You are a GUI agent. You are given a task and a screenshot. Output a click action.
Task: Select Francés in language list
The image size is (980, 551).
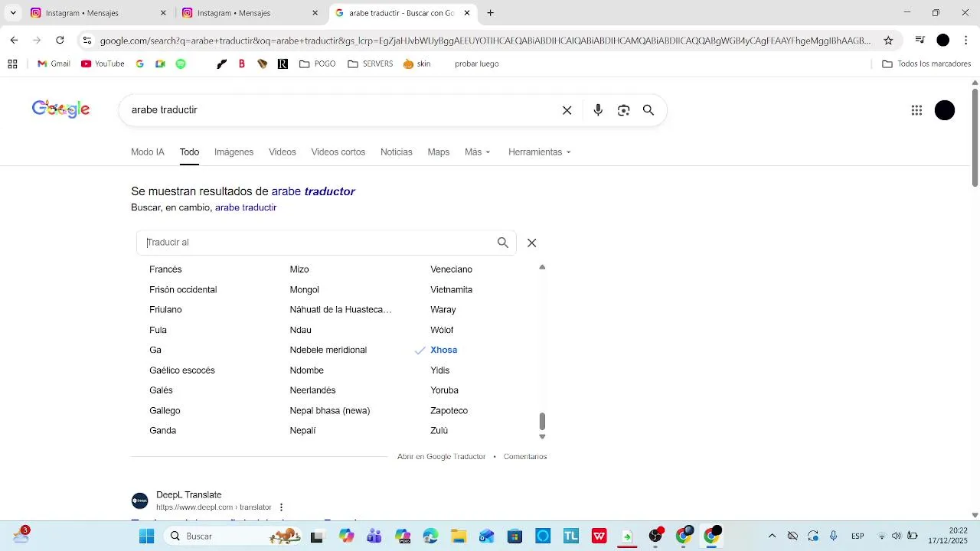(165, 269)
